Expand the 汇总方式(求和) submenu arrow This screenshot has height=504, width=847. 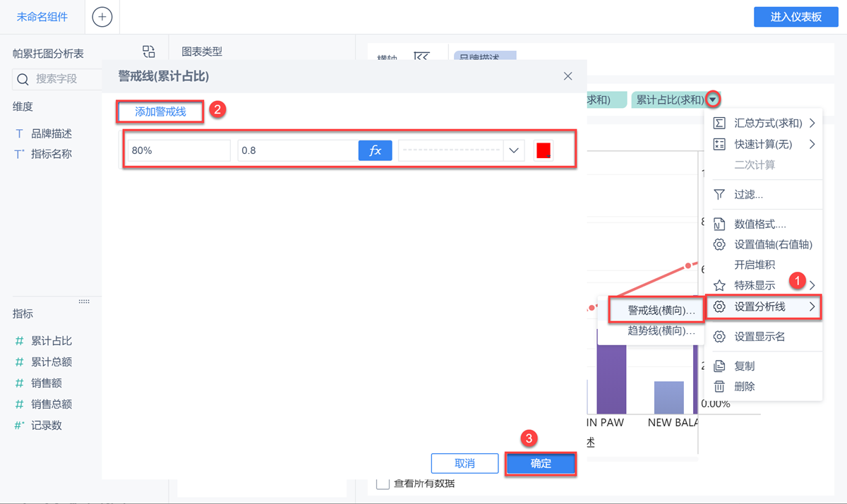click(x=812, y=123)
